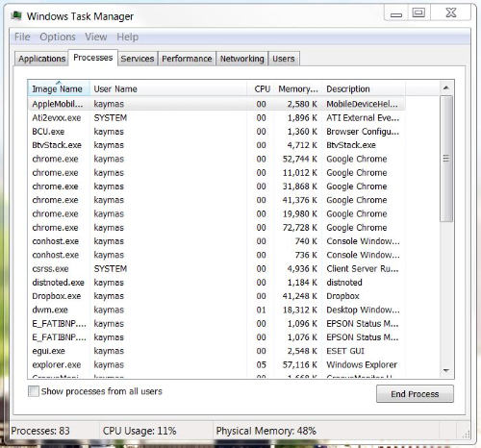Sort by CPU column header
This screenshot has height=448, width=481.
point(261,88)
